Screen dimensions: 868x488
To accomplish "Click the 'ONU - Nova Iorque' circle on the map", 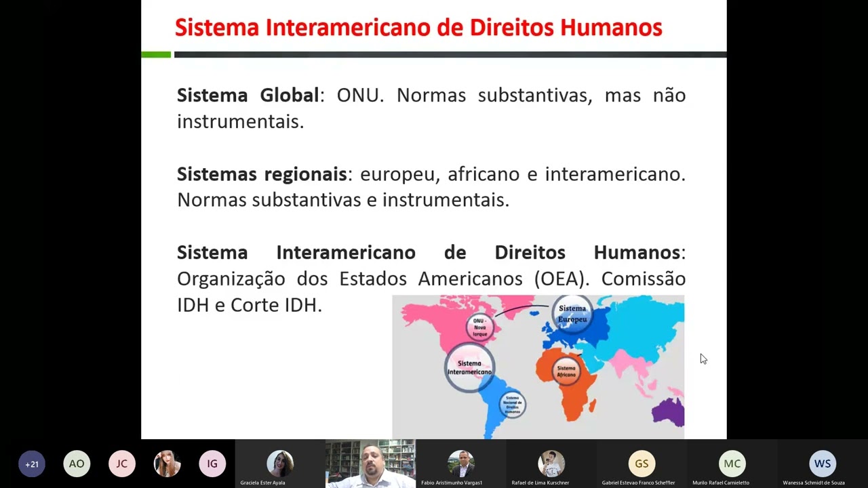I will [x=480, y=327].
